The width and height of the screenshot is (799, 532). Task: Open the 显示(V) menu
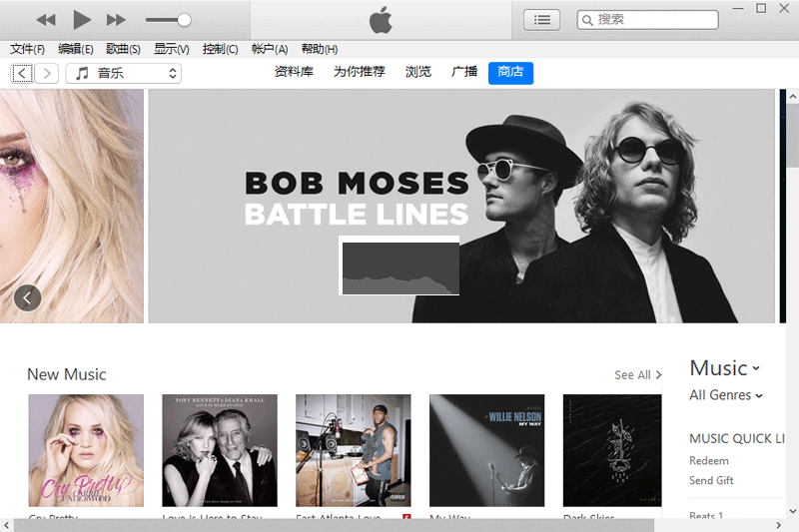coord(171,49)
